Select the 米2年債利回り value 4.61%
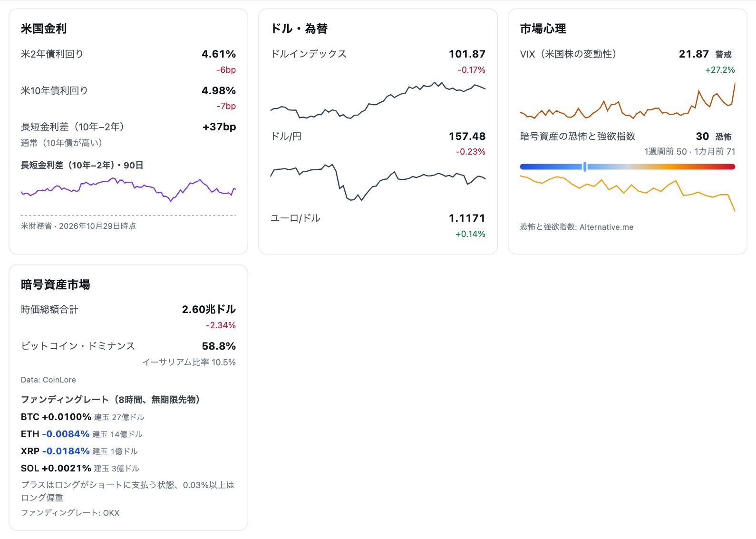The height and width of the screenshot is (539, 756). tap(219, 54)
